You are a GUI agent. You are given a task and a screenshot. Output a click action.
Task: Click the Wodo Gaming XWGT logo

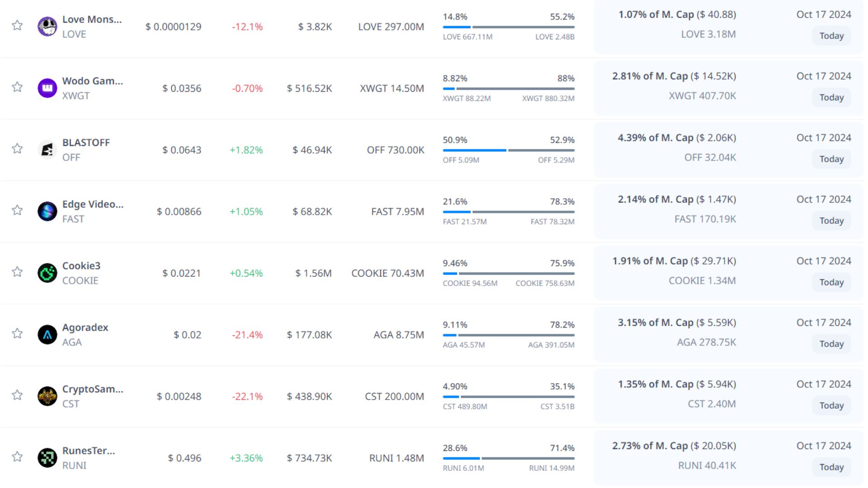(x=47, y=88)
